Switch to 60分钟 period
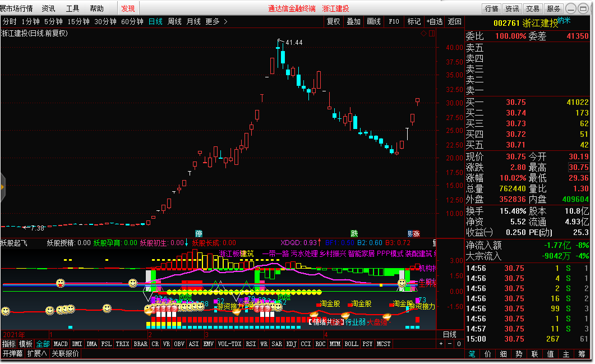595x364 pixels. click(132, 22)
